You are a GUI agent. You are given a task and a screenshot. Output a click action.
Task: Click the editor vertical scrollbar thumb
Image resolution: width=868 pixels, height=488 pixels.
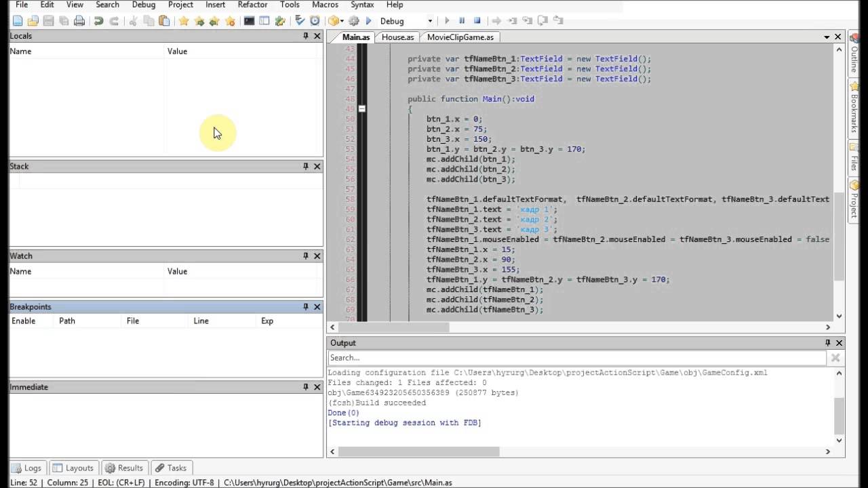(x=839, y=237)
